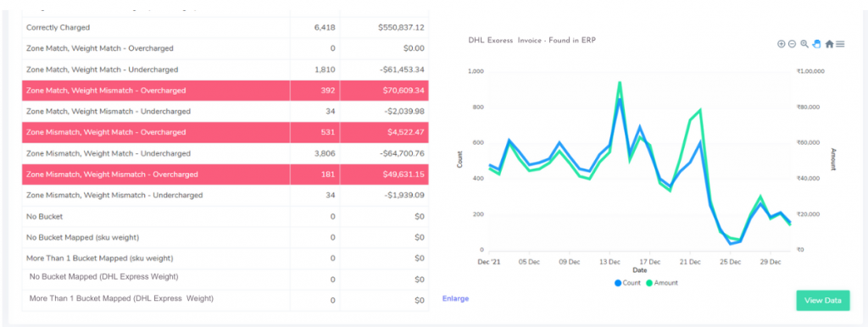Zoom in on the chart with plus icon
Viewport: 868px width, 327px height.
pyautogui.click(x=781, y=44)
